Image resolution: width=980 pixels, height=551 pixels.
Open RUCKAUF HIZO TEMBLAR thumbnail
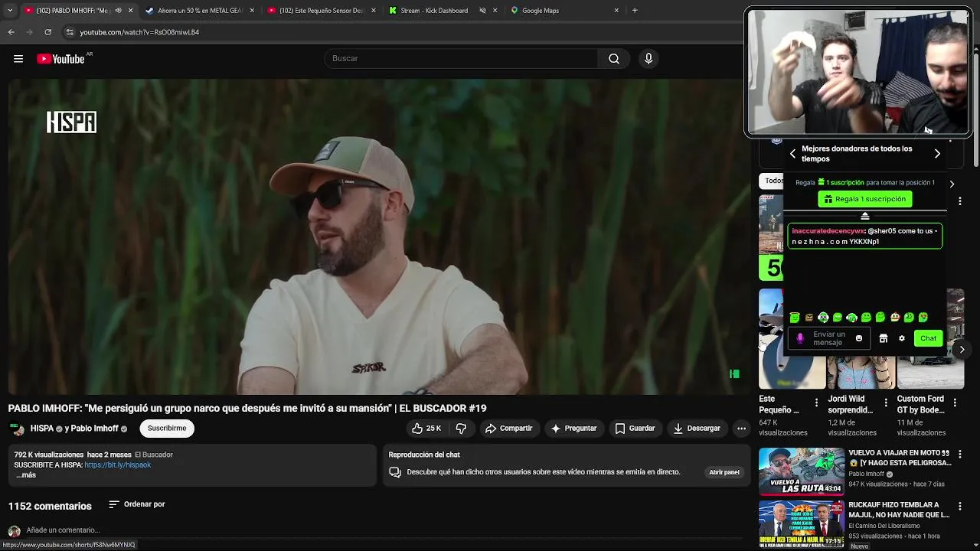point(802,525)
